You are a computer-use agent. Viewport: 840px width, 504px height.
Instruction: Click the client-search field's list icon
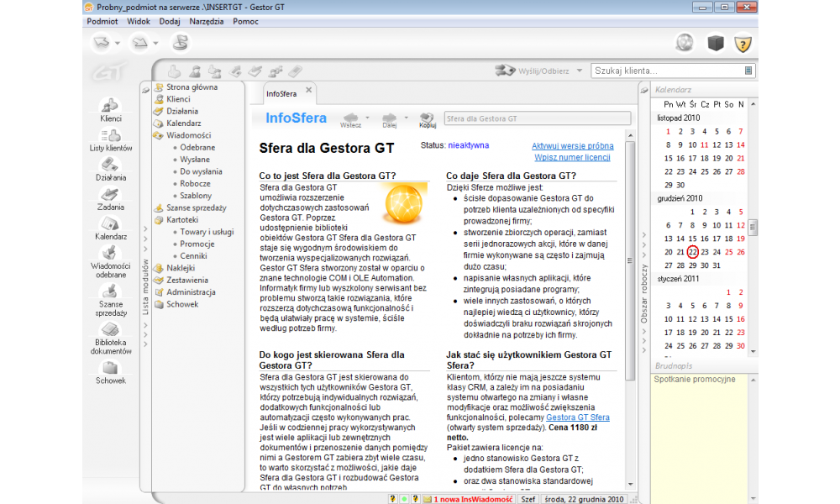(x=748, y=71)
